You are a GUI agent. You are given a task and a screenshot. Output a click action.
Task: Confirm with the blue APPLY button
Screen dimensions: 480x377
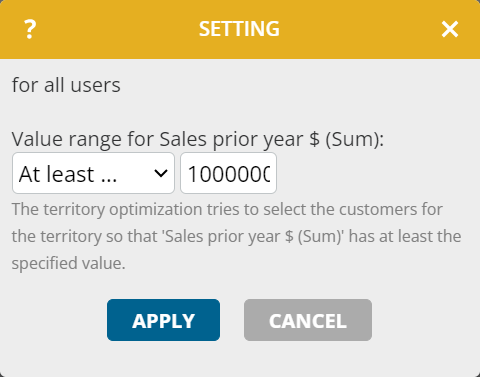click(163, 320)
